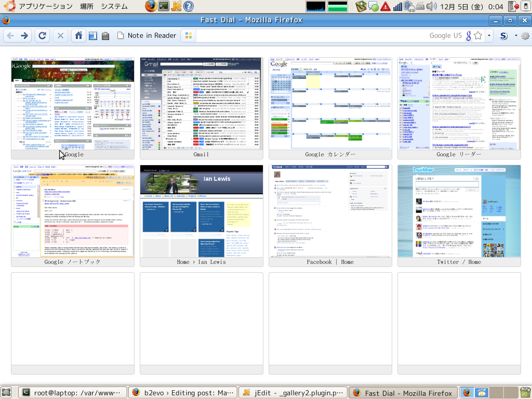Click the browser Forward arrow button
The image size is (532, 399).
coord(24,36)
